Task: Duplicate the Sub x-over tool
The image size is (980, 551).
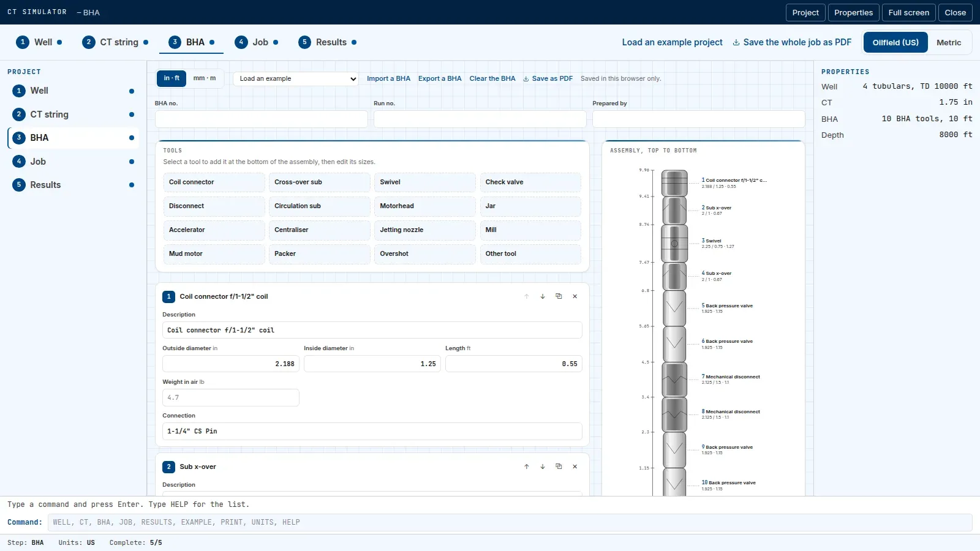Action: pos(559,467)
